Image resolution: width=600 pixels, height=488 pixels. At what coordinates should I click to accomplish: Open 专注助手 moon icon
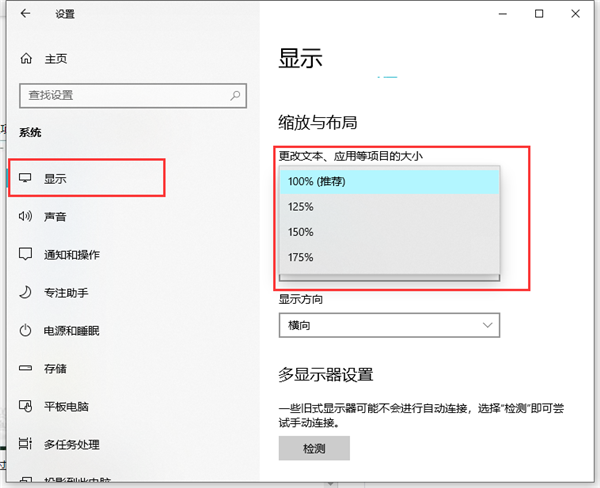(26, 293)
